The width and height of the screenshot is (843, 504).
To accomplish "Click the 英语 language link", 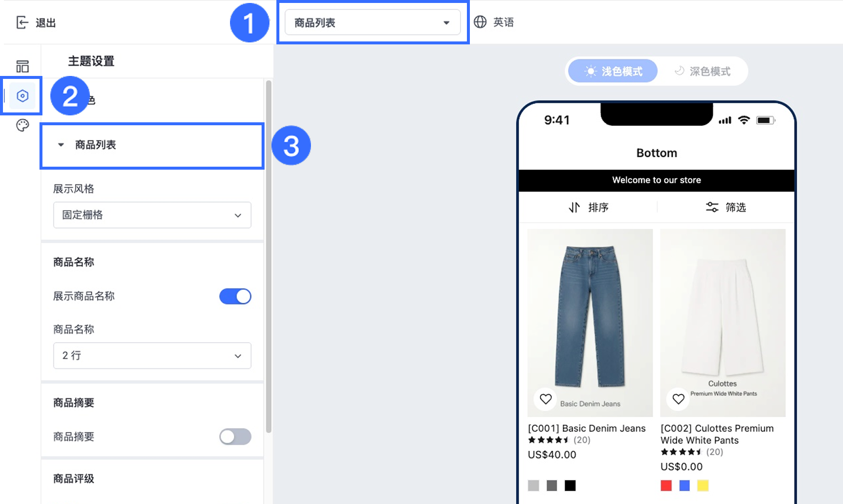I will coord(503,22).
